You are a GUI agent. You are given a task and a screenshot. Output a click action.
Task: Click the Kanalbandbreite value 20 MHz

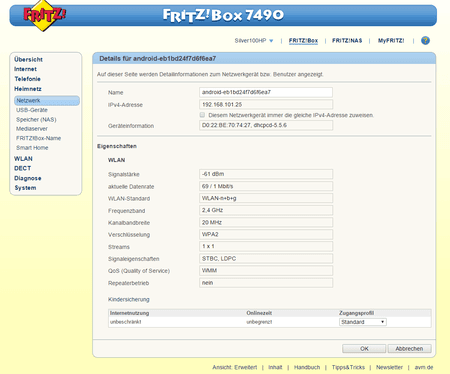point(266,222)
